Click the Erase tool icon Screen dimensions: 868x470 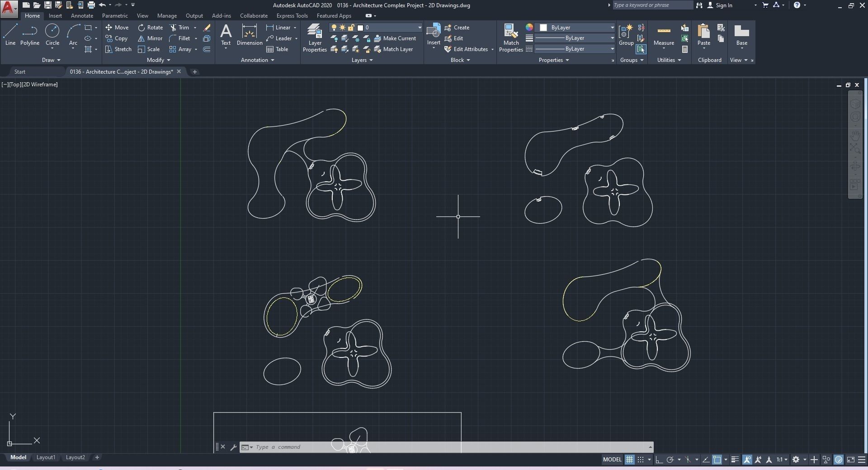207,28
